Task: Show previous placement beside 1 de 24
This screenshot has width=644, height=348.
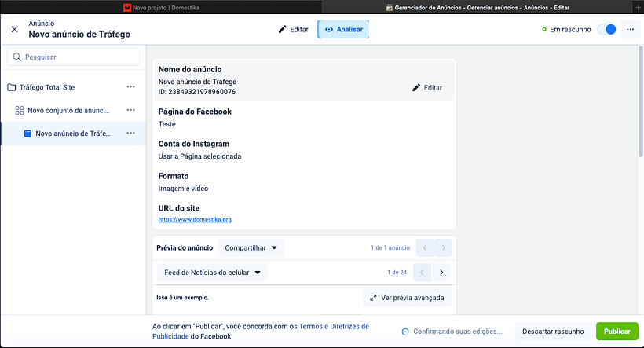Action: click(x=422, y=273)
